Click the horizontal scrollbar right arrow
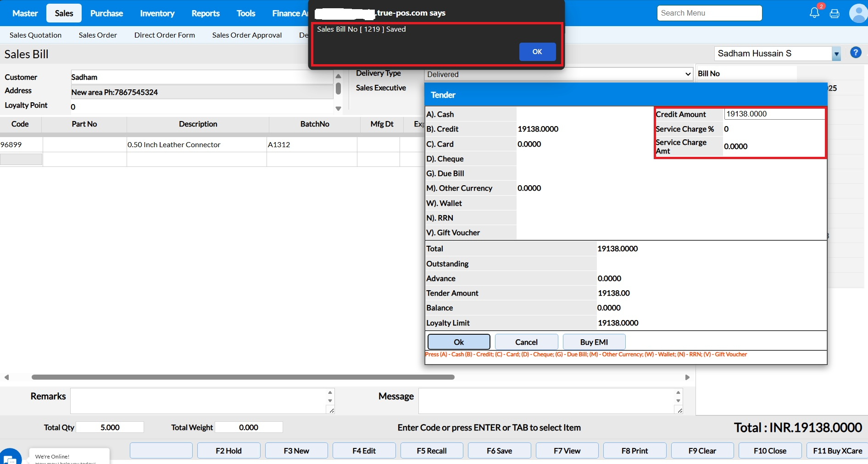 687,377
